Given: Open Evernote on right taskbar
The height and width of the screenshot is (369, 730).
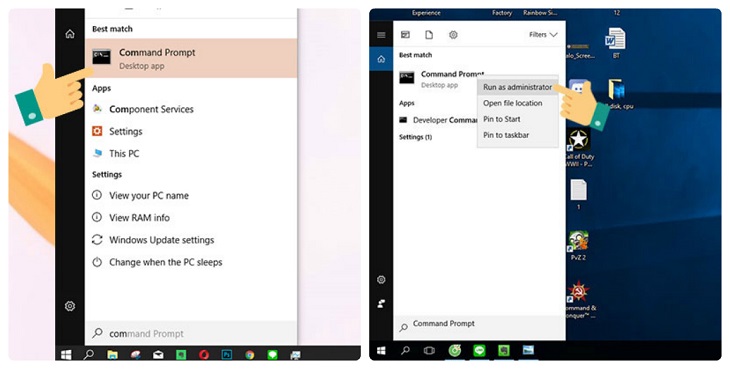Looking at the screenshot, I should click(503, 350).
